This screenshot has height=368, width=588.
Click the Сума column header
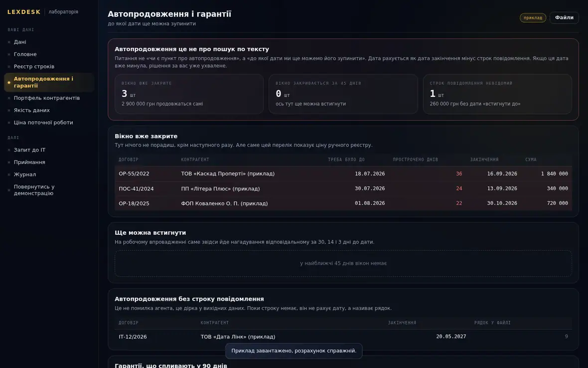(531, 160)
